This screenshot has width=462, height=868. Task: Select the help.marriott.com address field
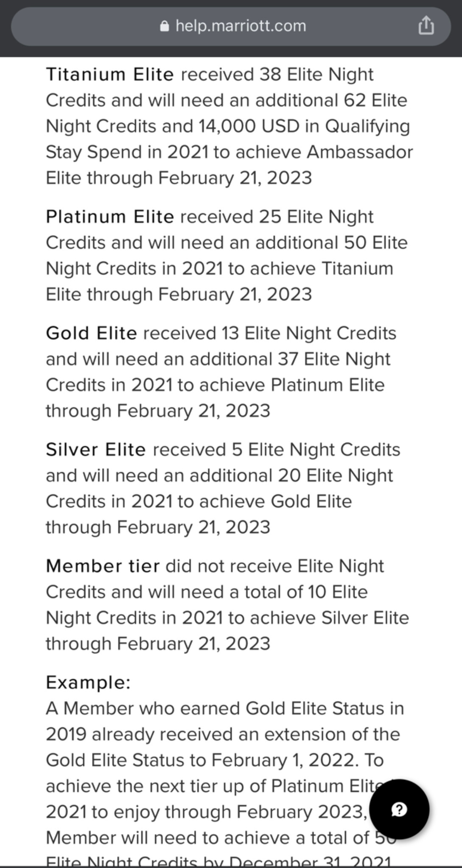231,26
